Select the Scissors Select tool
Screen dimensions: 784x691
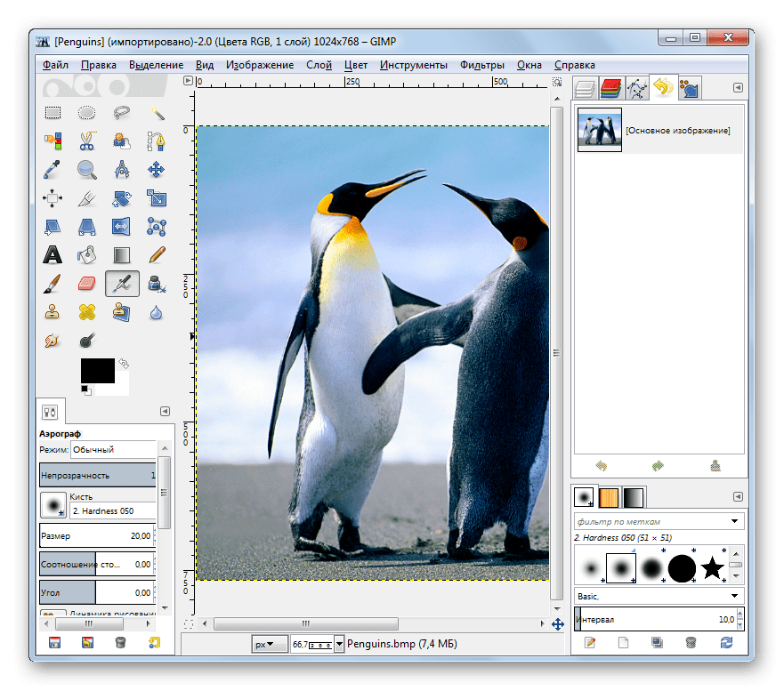point(86,141)
